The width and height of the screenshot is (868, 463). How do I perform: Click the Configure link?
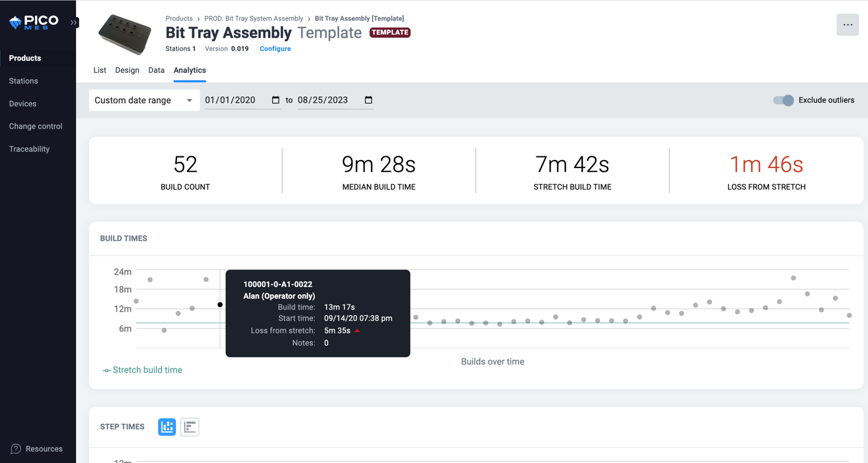coord(275,49)
